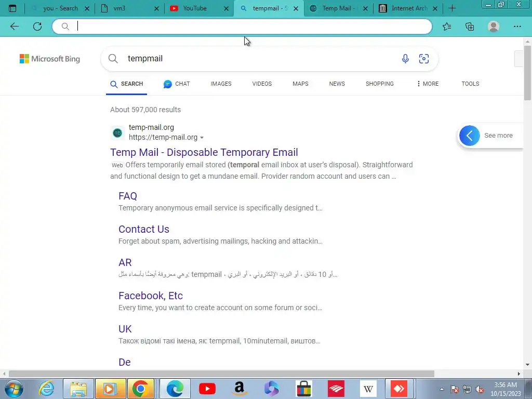Select the VIDEOS search tab

[262, 84]
